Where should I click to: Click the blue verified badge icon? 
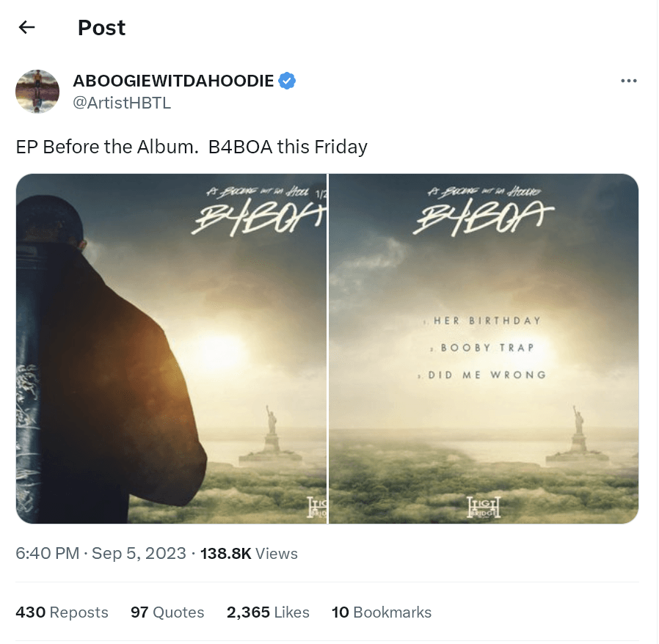[287, 81]
